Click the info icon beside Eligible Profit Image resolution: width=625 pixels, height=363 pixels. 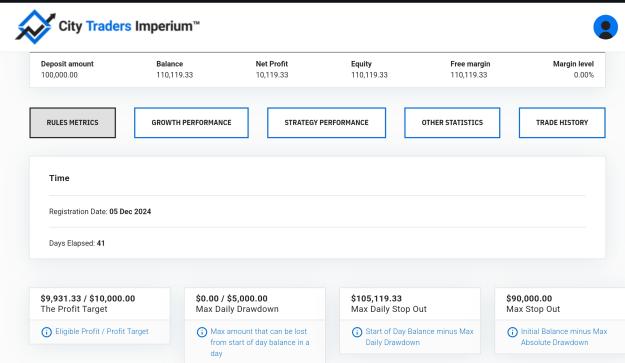(47, 332)
